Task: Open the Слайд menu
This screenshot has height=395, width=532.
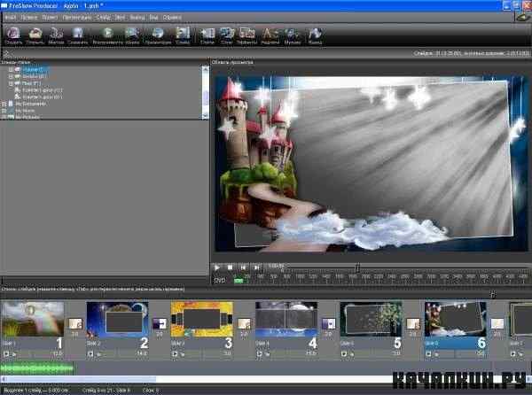Action: pos(103,18)
